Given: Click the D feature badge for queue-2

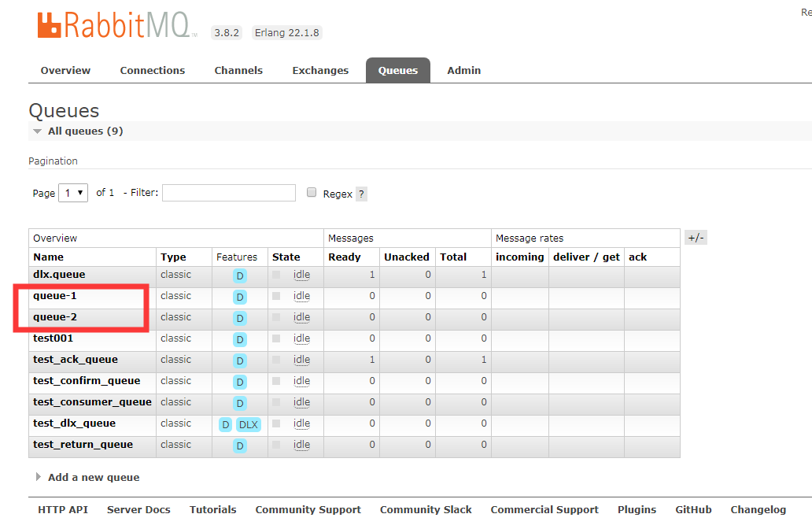Looking at the screenshot, I should (240, 318).
